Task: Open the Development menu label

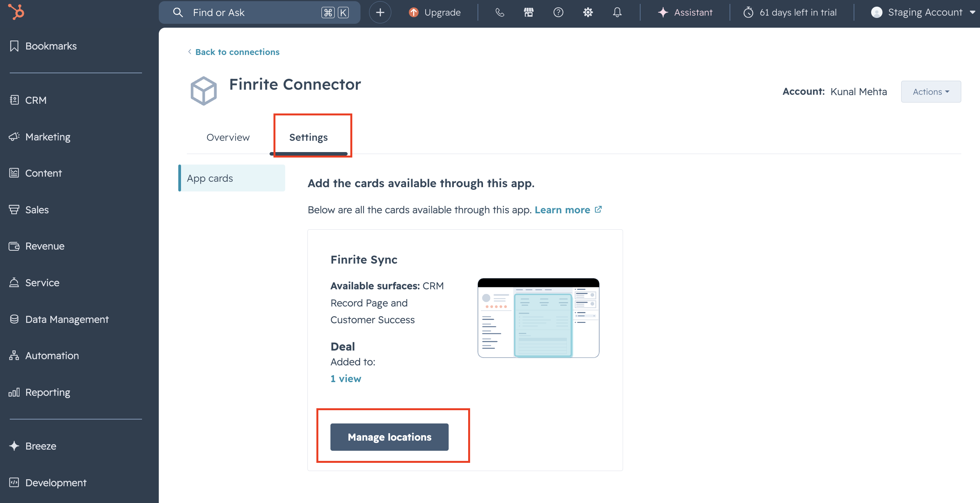Action: 56,483
